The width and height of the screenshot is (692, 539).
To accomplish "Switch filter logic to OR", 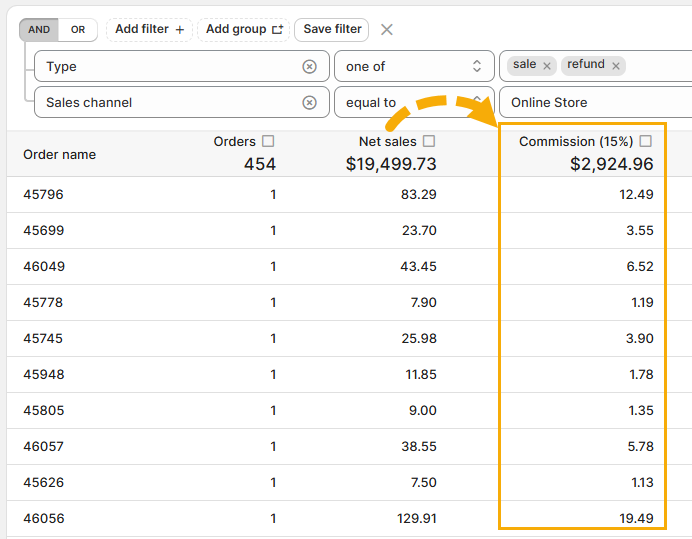I will [78, 30].
